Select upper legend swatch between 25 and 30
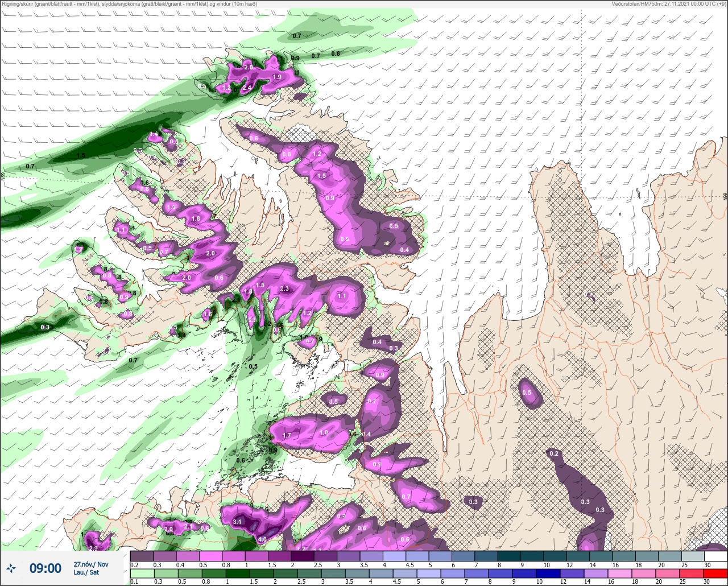 [x=692, y=556]
